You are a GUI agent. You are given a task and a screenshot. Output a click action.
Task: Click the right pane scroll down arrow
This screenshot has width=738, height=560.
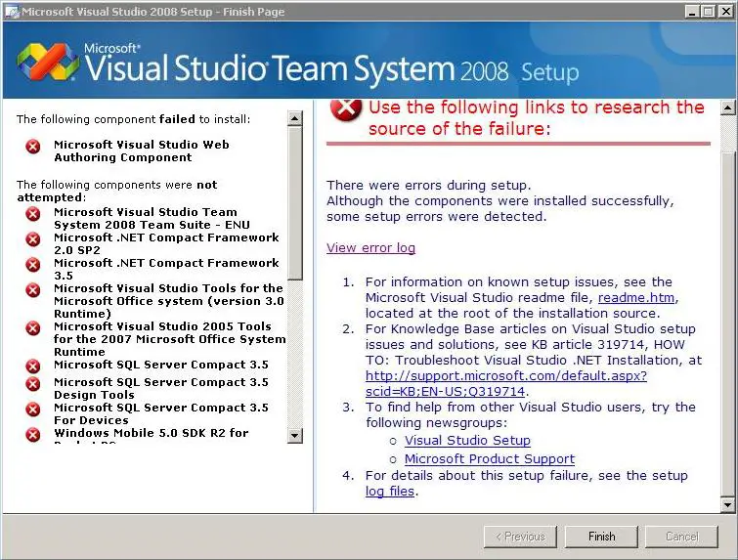point(727,504)
